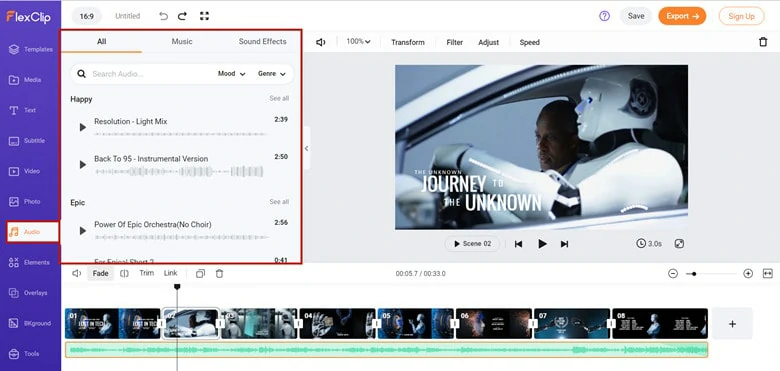The width and height of the screenshot is (780, 371).
Task: Open the 100% zoom dropdown
Action: 358,42
